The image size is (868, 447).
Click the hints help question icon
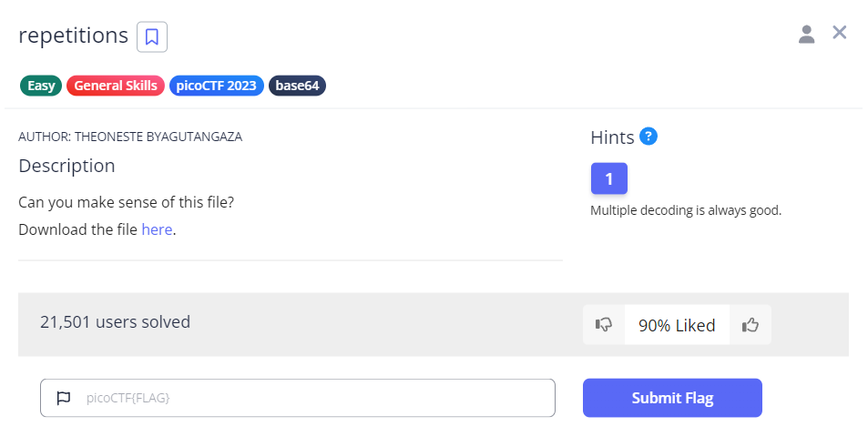coord(648,137)
